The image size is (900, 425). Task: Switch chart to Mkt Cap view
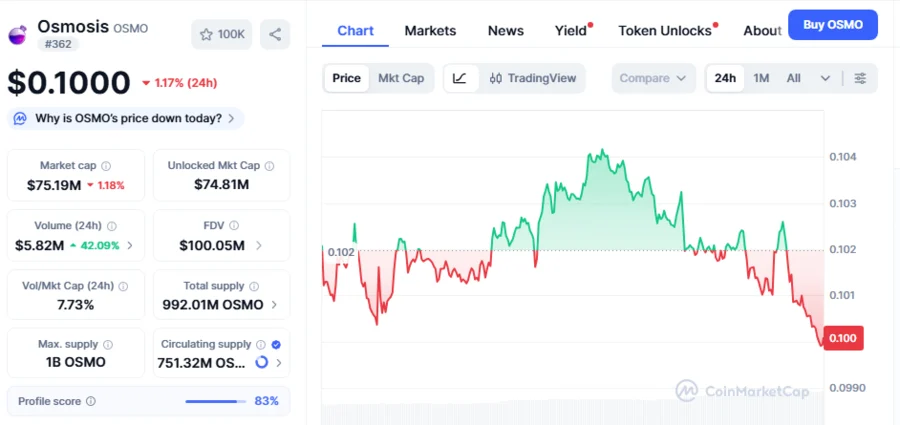400,78
